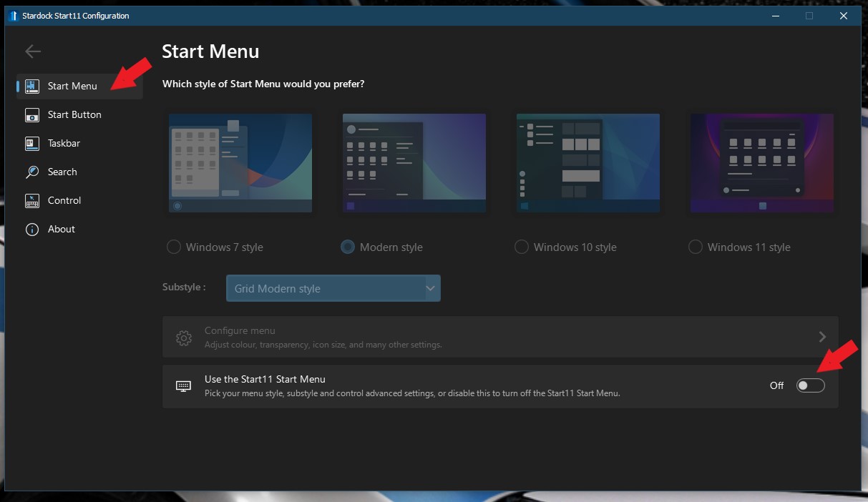
Task: Click the Control keyboard icon
Action: [x=31, y=201]
